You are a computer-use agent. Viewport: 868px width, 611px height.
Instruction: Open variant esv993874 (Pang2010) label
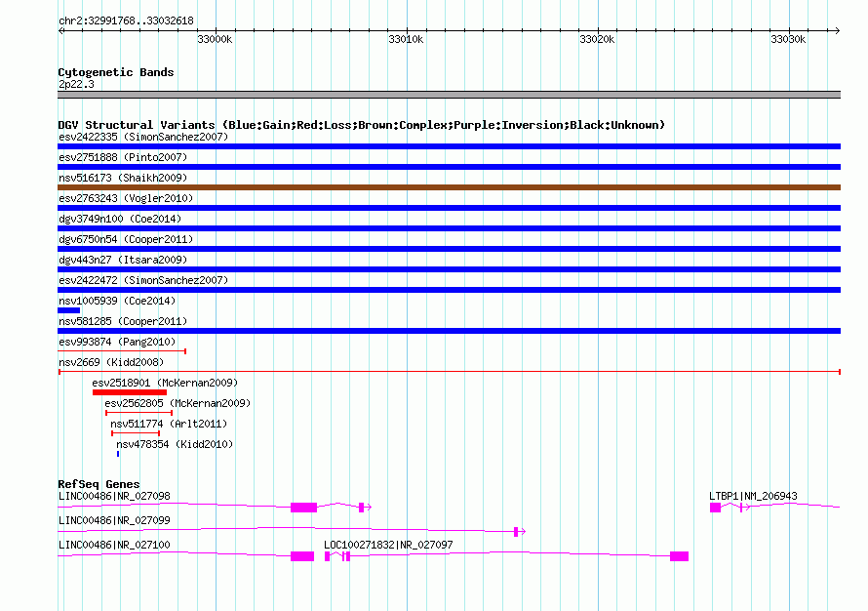click(x=117, y=342)
